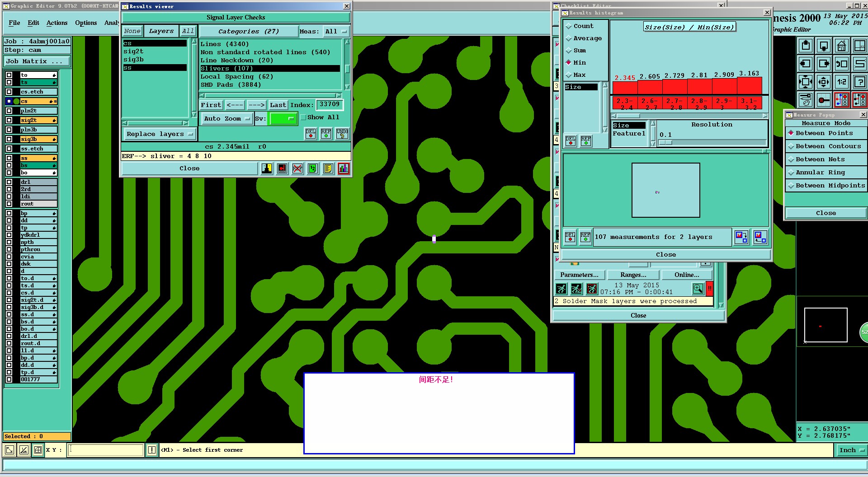This screenshot has width=868, height=477.
Task: Select Line Neckdown (20) category
Action: (270, 61)
